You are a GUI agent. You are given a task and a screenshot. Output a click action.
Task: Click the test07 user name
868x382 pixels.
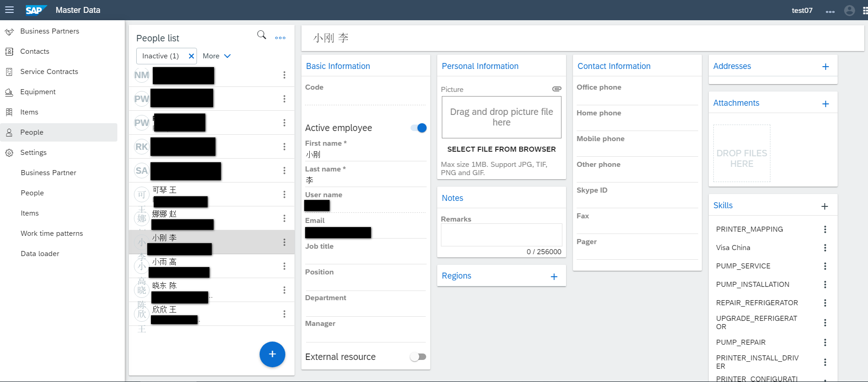pos(802,10)
